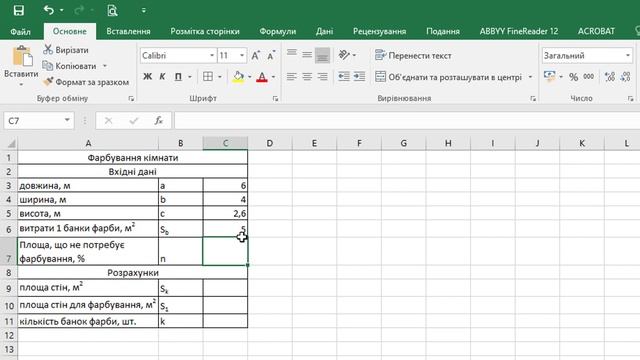Open the Буфер обміну dialog launcher

131,98
